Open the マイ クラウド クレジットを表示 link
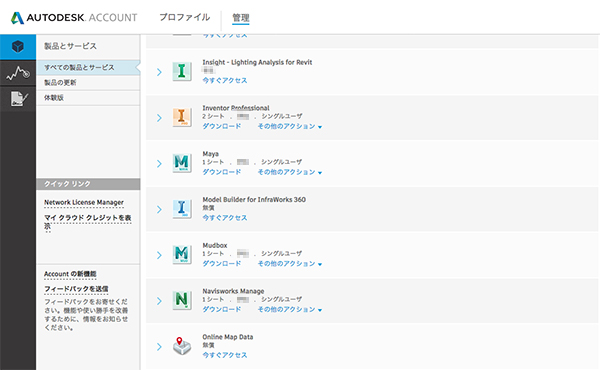Viewport: 600px width, 370px height. [88, 222]
